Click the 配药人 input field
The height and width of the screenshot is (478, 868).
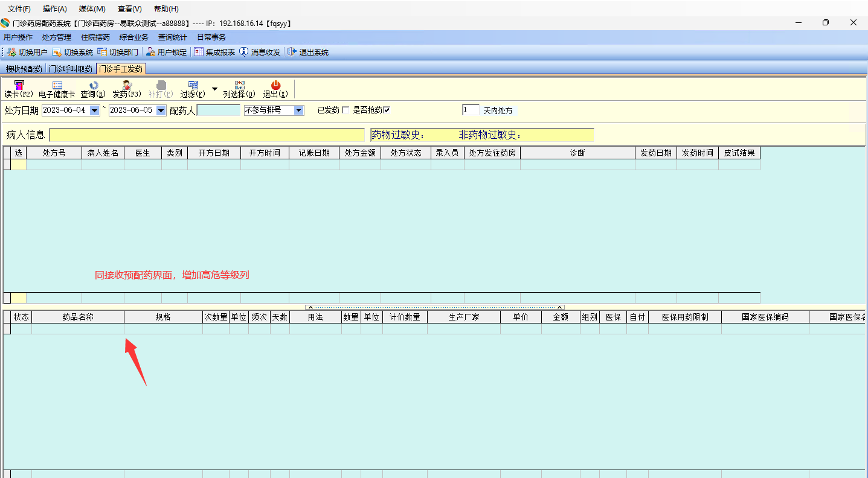[219, 110]
